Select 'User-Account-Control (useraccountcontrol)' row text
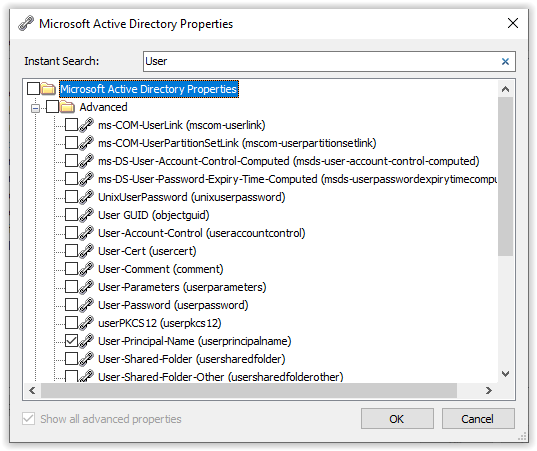The height and width of the screenshot is (451, 537). (201, 233)
